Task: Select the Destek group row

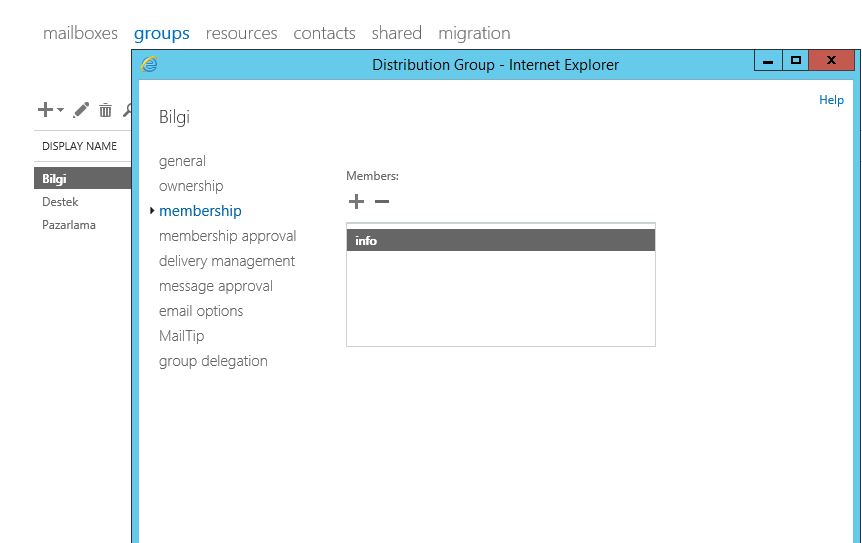Action: 60,202
